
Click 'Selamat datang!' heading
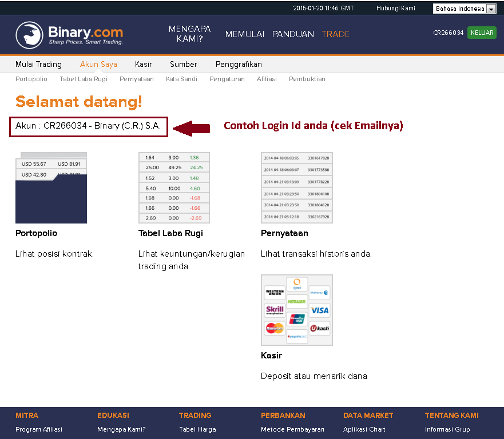click(x=78, y=102)
